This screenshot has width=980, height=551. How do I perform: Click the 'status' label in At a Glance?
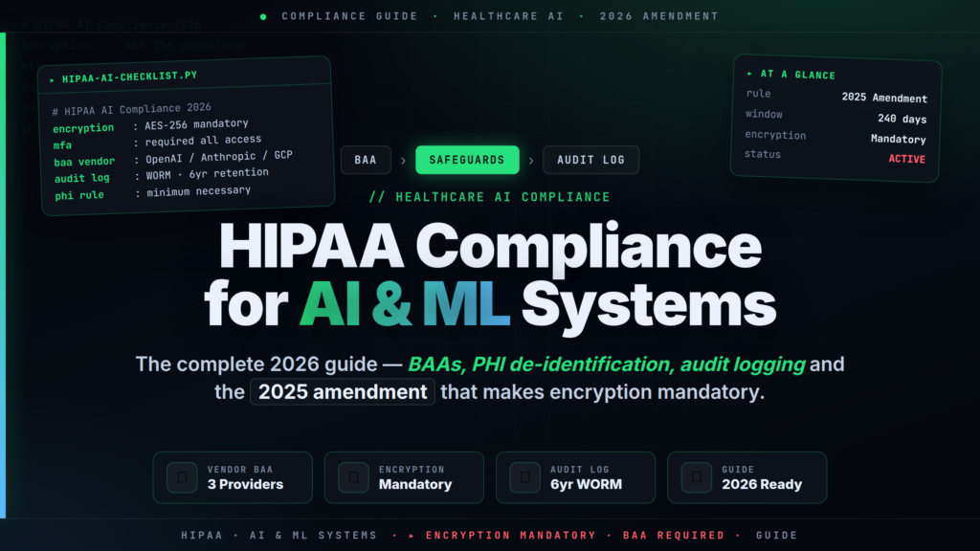(x=763, y=154)
